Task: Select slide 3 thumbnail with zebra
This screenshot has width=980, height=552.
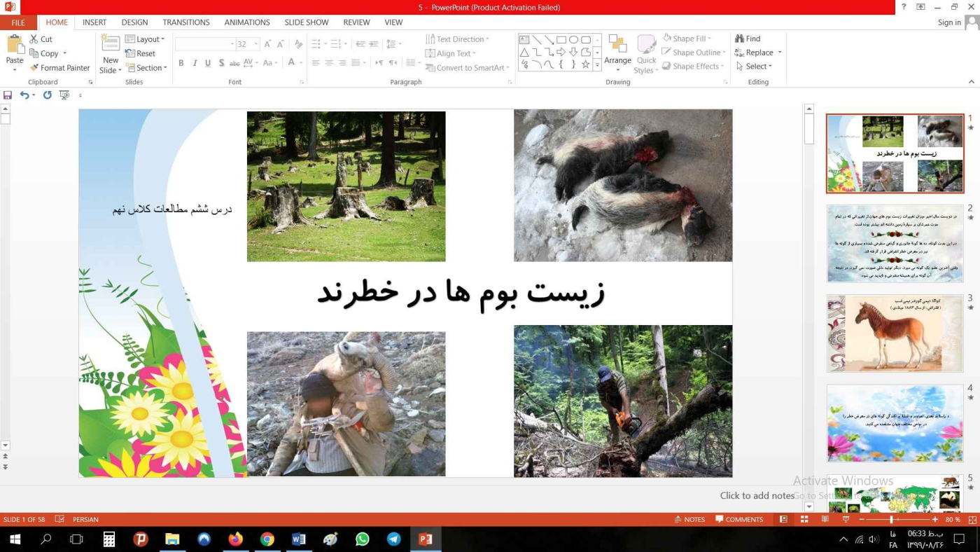Action: 895,333
